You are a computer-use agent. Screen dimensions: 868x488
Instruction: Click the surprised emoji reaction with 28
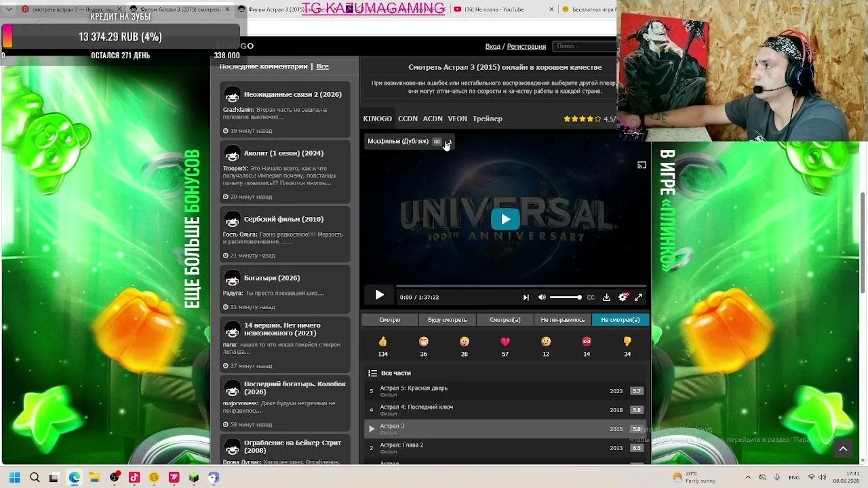pos(465,342)
